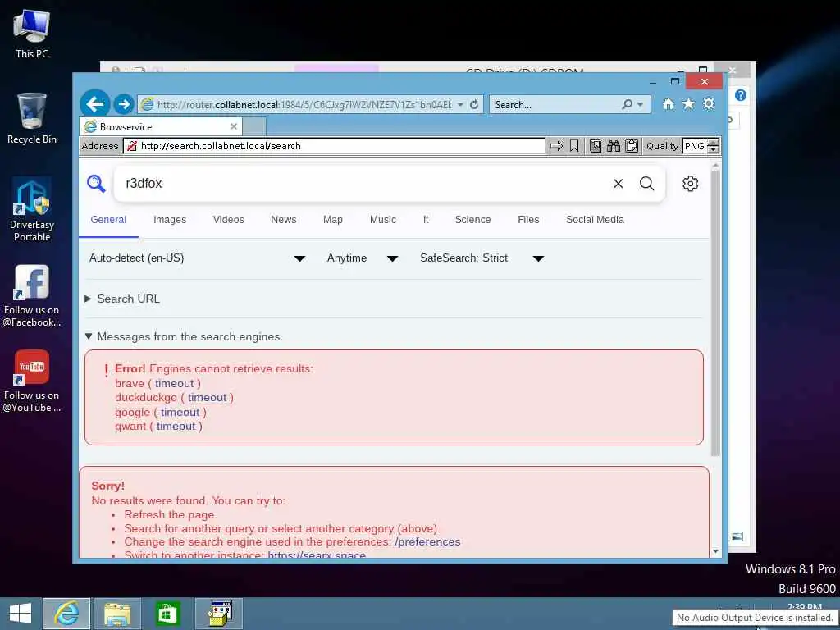Click the r3dfox search query field
840x630 pixels.
pos(364,184)
